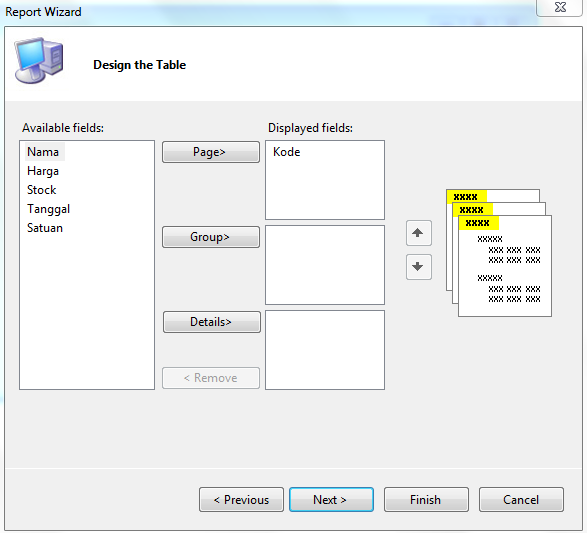Image resolution: width=587 pixels, height=533 pixels.
Task: Select Kode in the Page displayed fields
Action: click(286, 152)
